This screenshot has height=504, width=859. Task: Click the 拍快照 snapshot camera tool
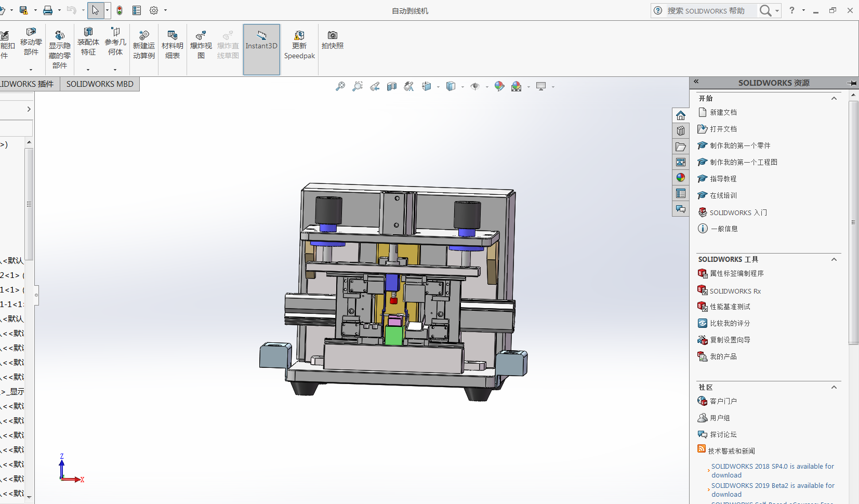coord(333,40)
